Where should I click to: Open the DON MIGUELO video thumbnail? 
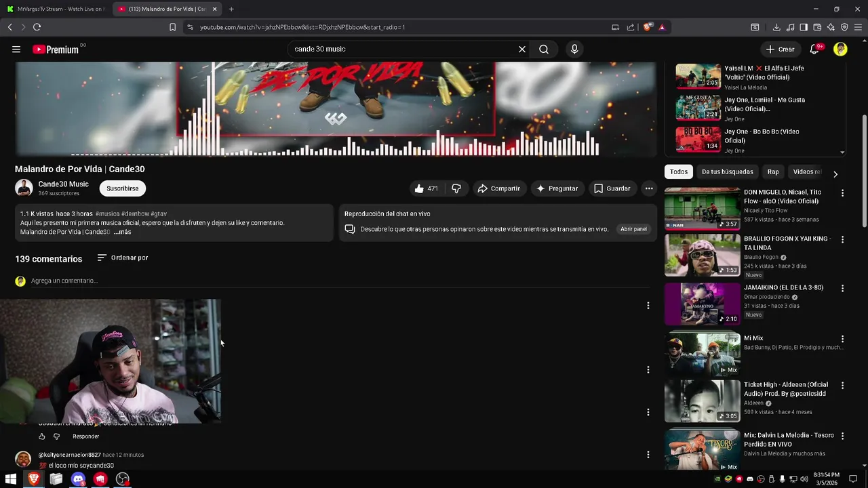click(x=702, y=208)
